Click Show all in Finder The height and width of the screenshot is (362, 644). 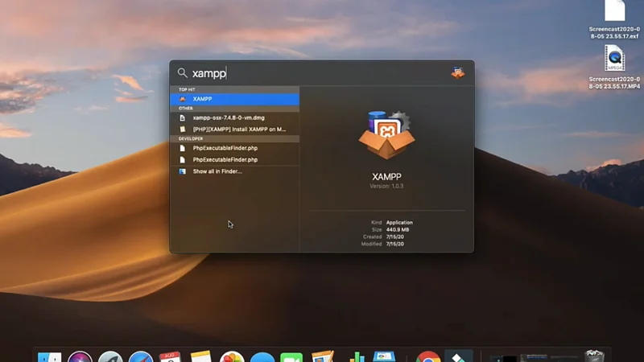coord(217,171)
